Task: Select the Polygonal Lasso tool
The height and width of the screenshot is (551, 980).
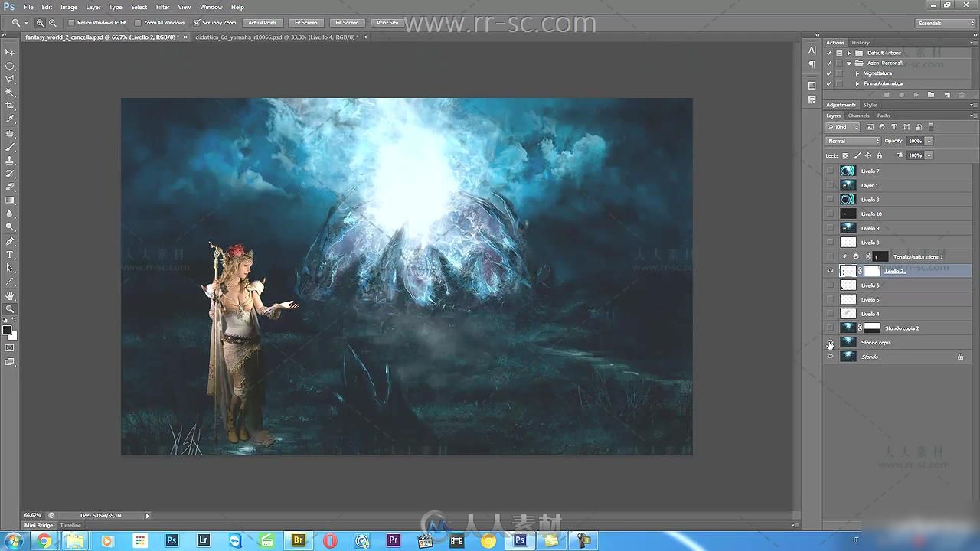Action: [x=10, y=79]
